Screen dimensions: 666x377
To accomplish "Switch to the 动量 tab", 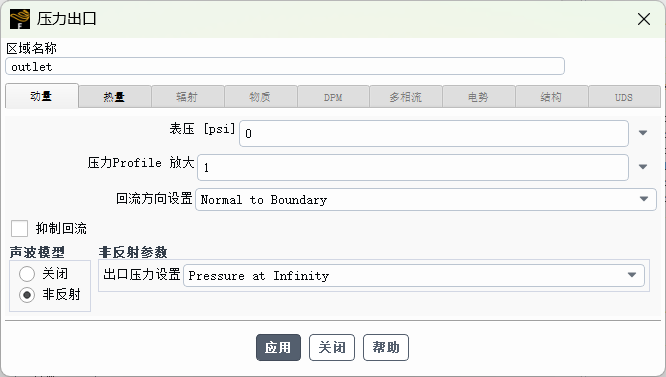I will tap(42, 96).
